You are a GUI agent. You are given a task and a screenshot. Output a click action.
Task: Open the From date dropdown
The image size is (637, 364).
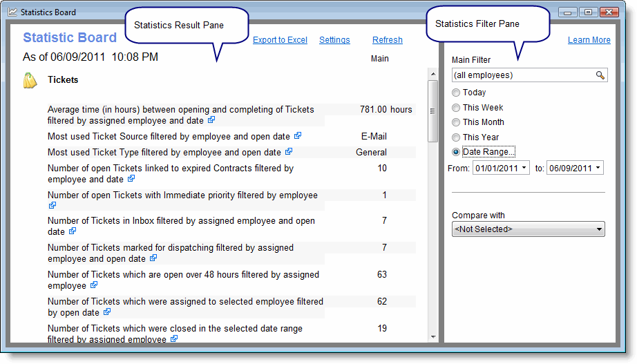pyautogui.click(x=524, y=169)
